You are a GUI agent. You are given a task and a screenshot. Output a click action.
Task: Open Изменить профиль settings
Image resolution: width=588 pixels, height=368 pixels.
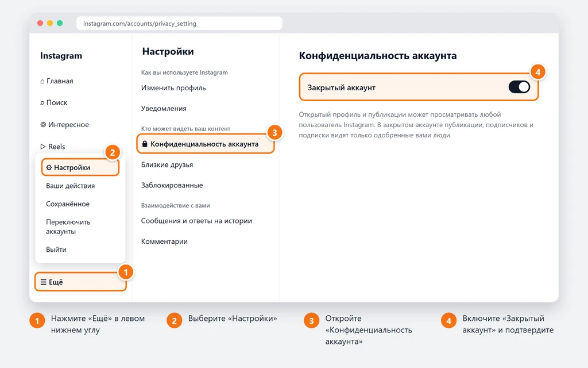[x=173, y=88]
